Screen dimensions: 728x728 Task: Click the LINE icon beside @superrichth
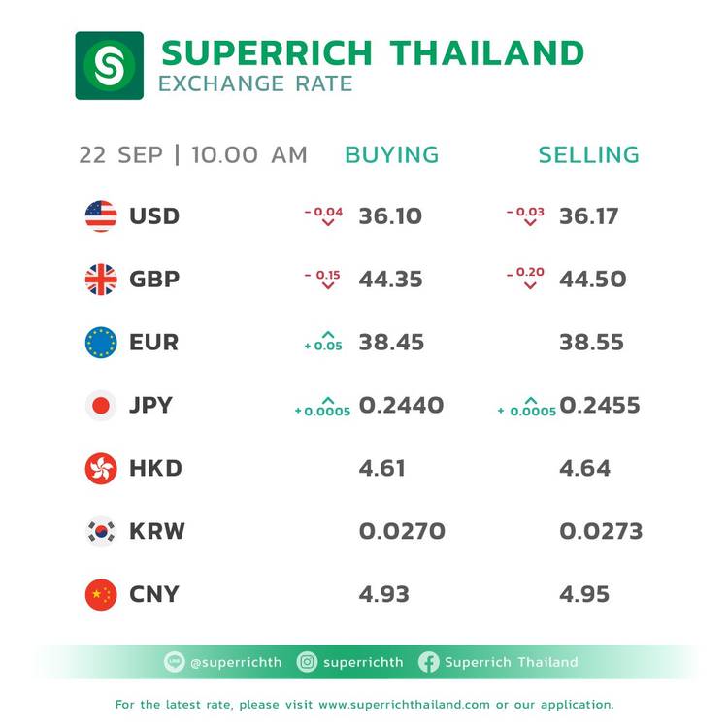[x=175, y=662]
